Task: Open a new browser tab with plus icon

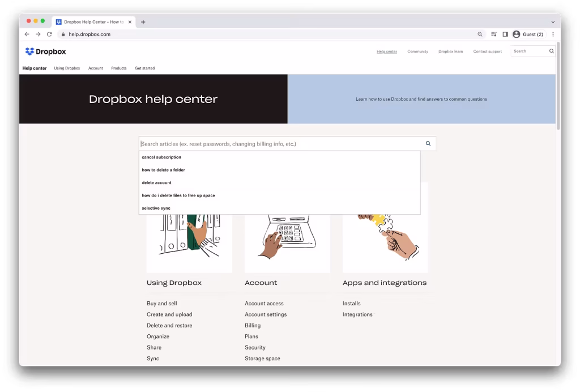Action: coord(143,22)
